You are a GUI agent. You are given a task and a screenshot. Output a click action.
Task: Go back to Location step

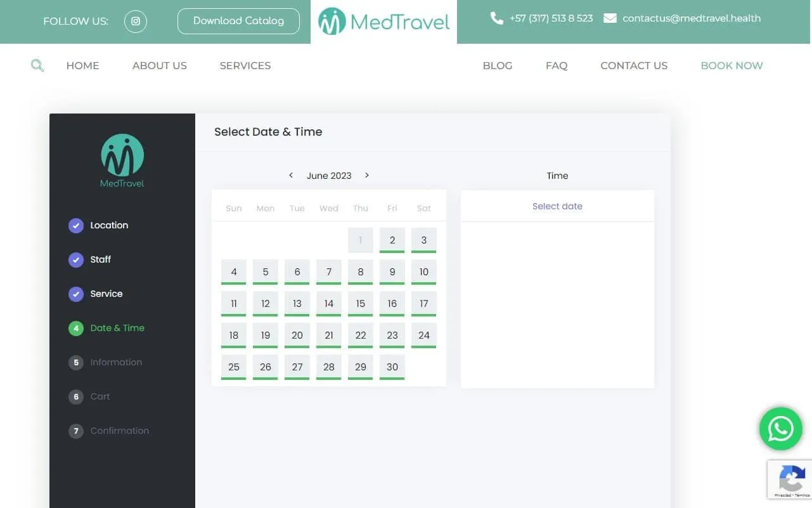tap(98, 225)
